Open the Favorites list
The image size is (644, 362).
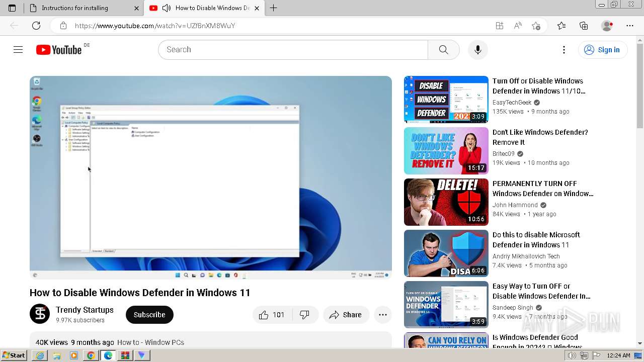(x=561, y=26)
